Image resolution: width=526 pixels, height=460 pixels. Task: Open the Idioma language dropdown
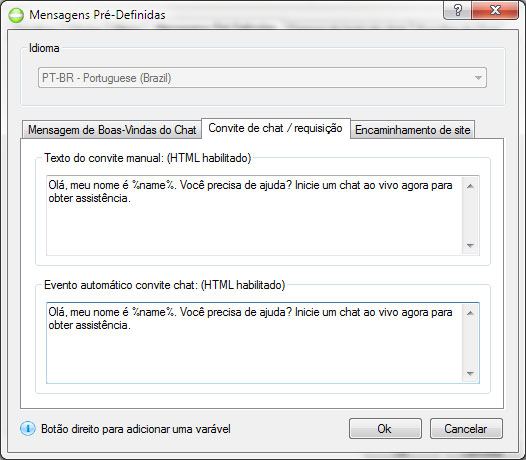tap(262, 78)
